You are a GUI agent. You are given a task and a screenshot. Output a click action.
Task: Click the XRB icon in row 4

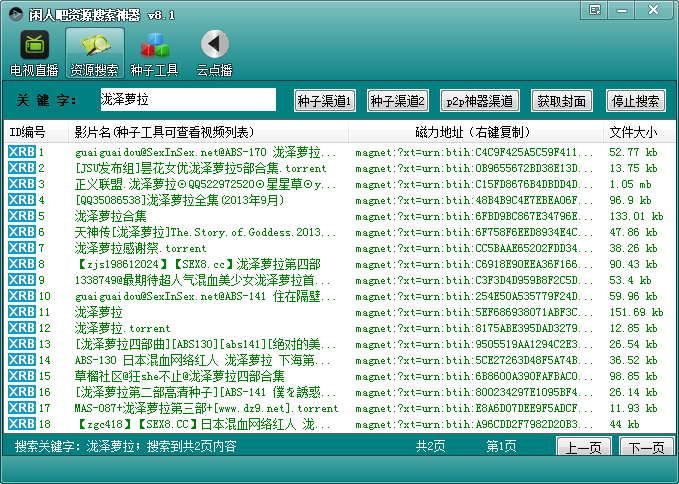click(x=22, y=200)
